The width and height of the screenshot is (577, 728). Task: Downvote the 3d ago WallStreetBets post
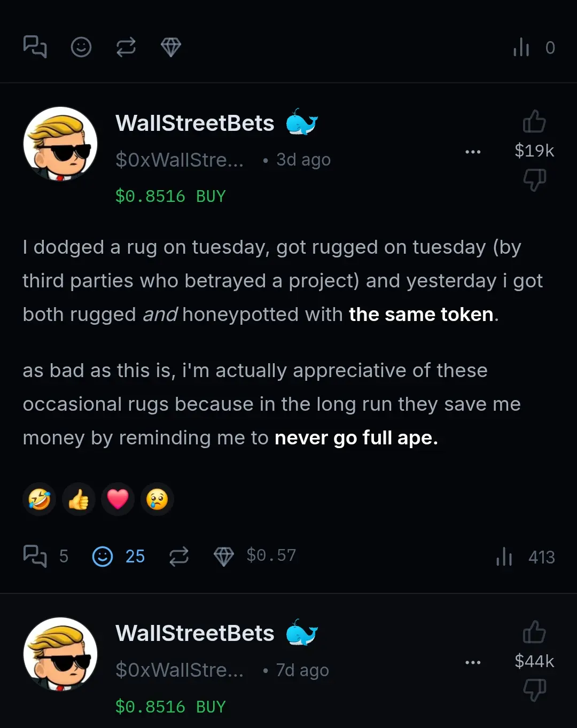click(x=534, y=179)
